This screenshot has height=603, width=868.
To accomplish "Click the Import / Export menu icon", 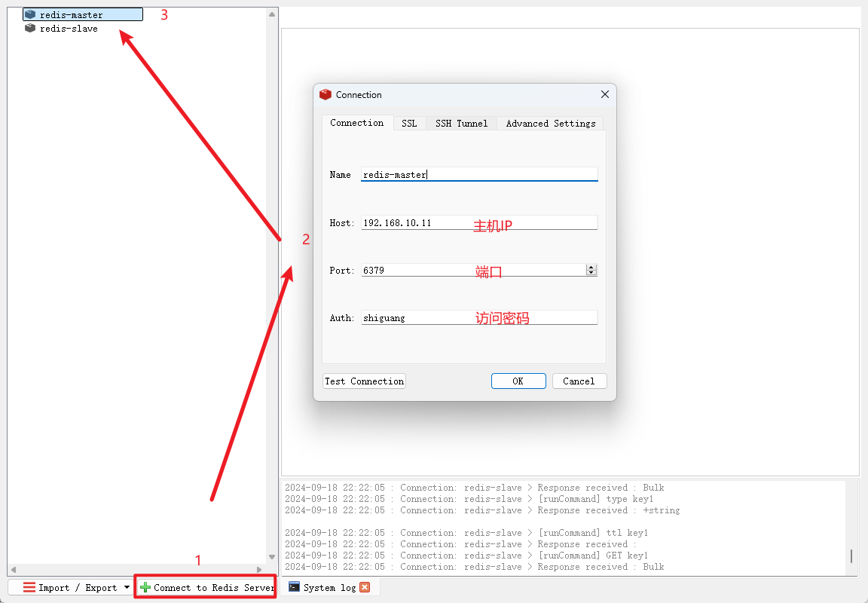I will click(x=29, y=587).
